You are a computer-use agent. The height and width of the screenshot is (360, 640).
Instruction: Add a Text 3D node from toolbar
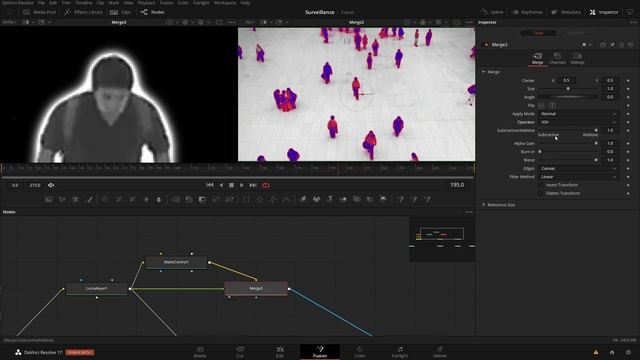[330, 199]
